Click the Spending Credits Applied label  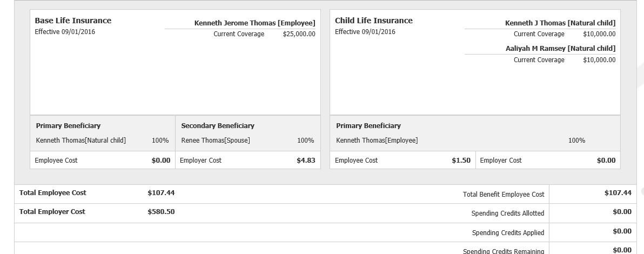pyautogui.click(x=508, y=233)
